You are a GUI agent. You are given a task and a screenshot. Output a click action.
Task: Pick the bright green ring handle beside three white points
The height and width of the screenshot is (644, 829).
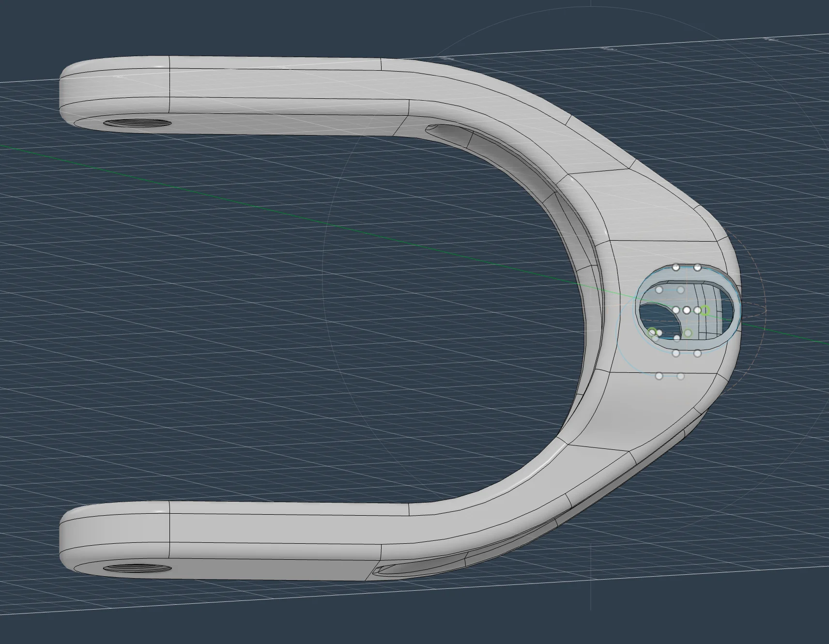[705, 310]
